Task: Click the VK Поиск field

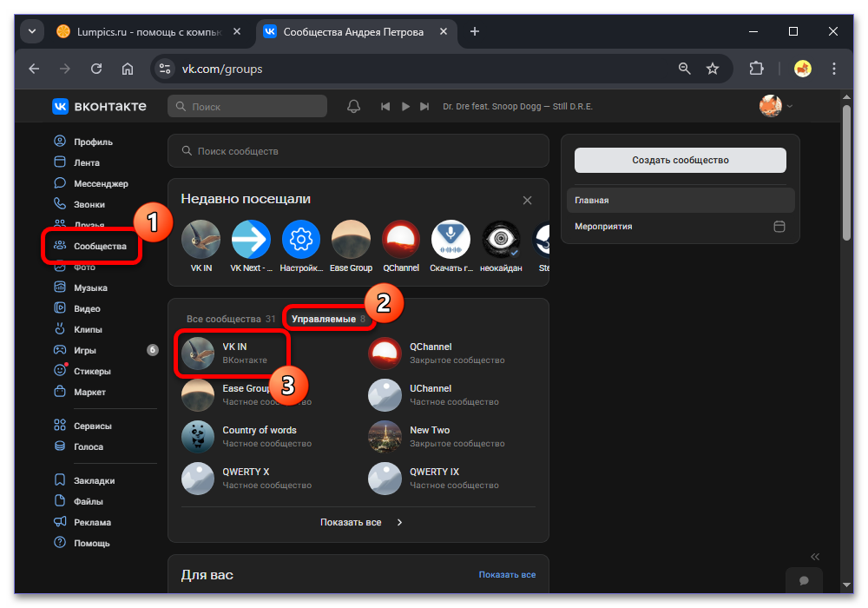Action: point(247,106)
